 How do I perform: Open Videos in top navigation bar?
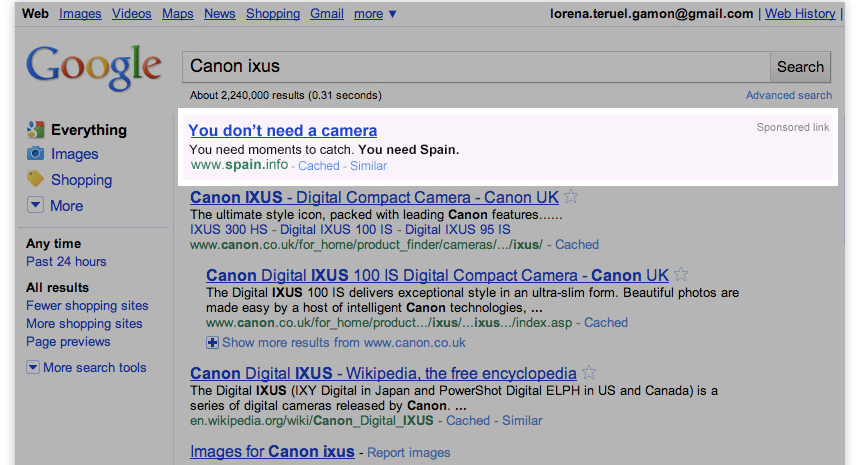click(132, 14)
